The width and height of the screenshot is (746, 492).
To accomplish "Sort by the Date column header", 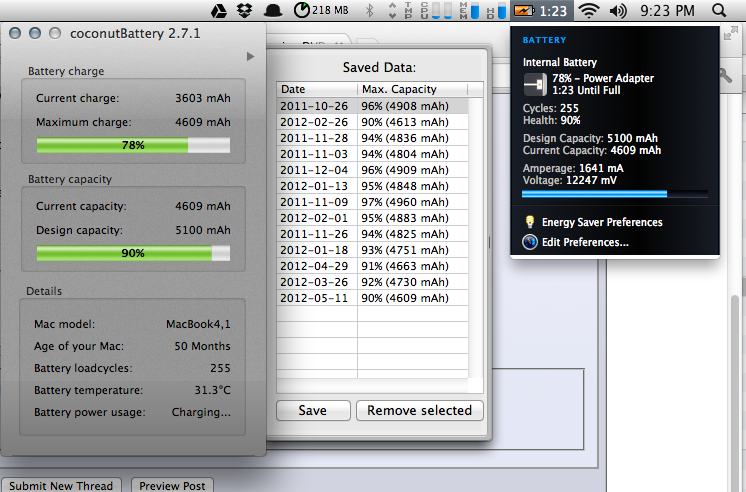I will coord(317,89).
